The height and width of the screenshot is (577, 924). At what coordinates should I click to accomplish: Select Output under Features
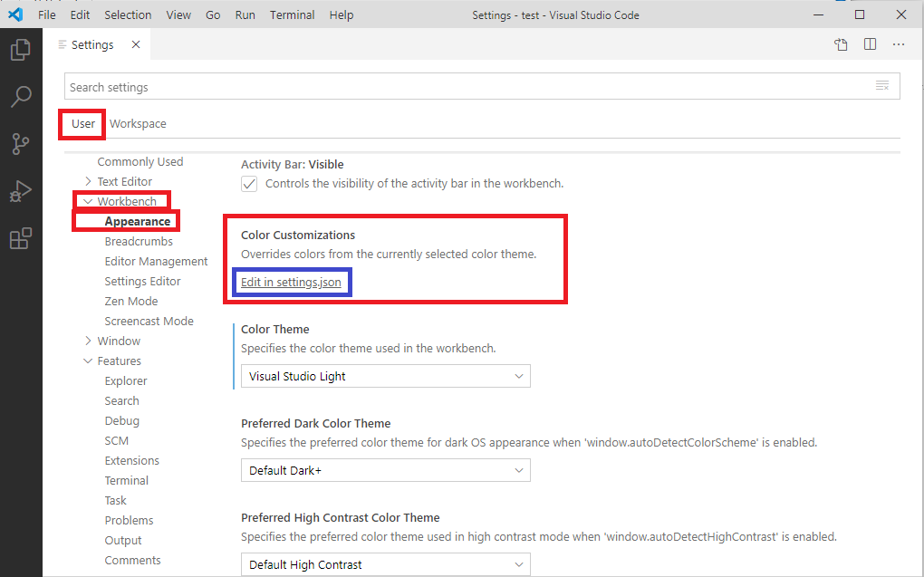click(123, 541)
